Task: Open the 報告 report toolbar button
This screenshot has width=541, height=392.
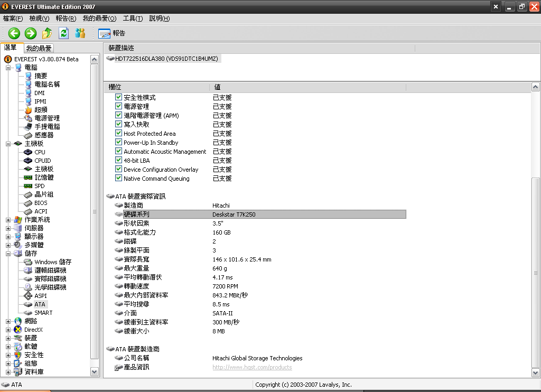Action: click(x=112, y=33)
